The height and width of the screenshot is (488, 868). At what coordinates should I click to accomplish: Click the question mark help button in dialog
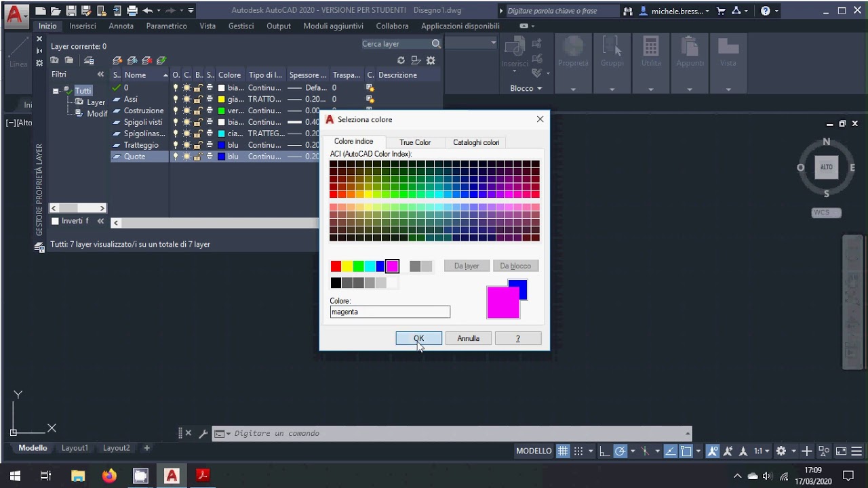[x=518, y=338]
